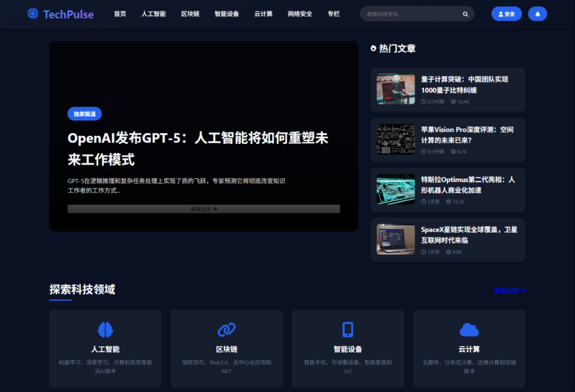The image size is (575, 392).
Task: Open article 苹果Vision Pro深度评测 title
Action: pyautogui.click(x=467, y=135)
